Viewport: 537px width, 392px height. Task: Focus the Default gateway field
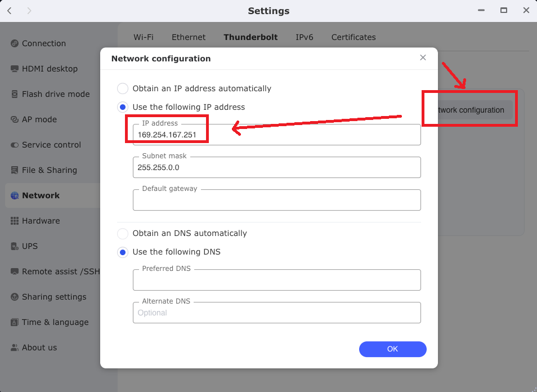tap(276, 200)
